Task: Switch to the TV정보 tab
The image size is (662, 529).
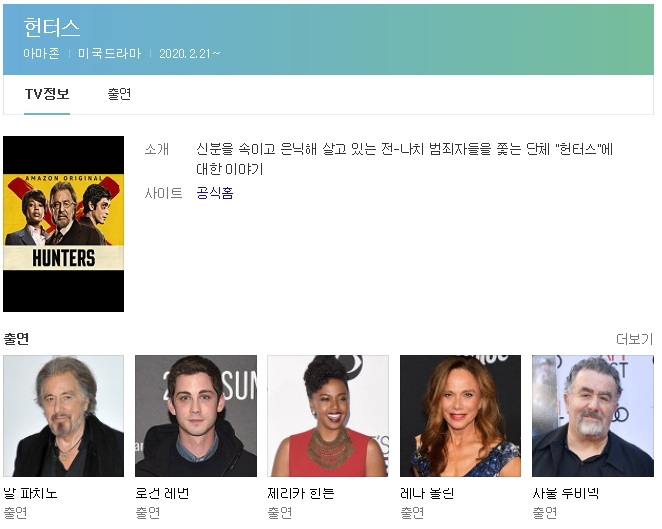Action: [47, 94]
